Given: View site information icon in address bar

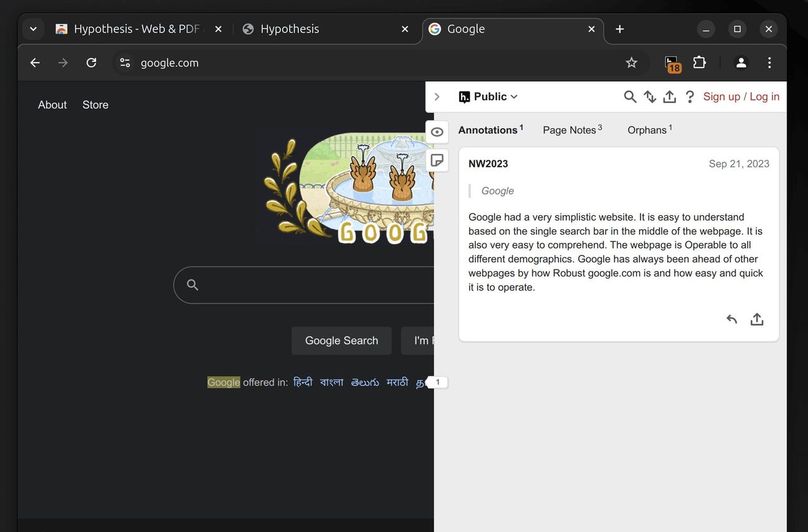Looking at the screenshot, I should [125, 62].
